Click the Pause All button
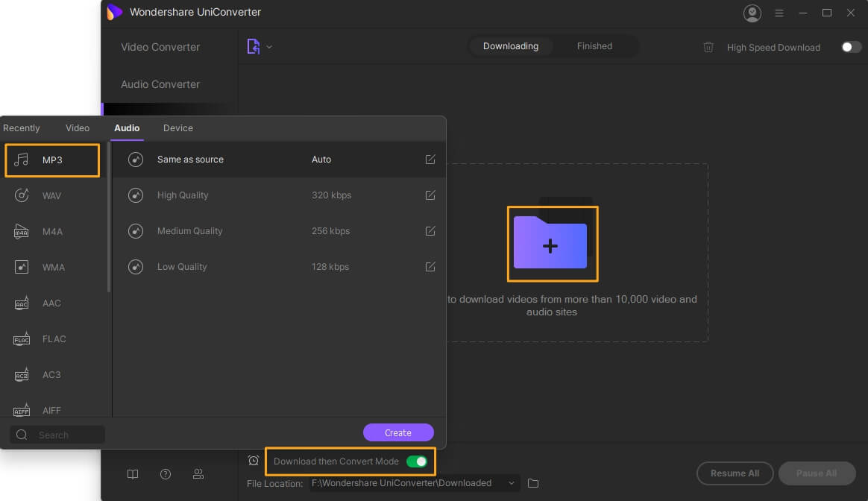Image resolution: width=868 pixels, height=501 pixels. coord(817,473)
